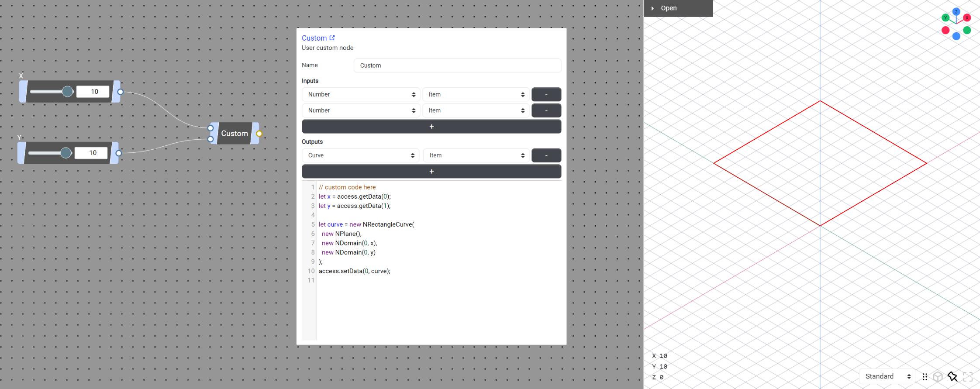Click code line 'let y = access.getData(1);'

pos(355,206)
